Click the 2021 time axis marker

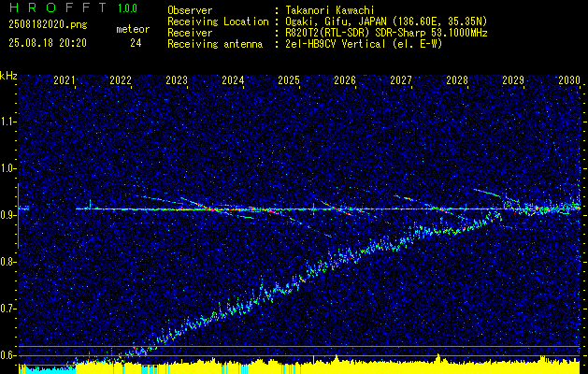[65, 80]
